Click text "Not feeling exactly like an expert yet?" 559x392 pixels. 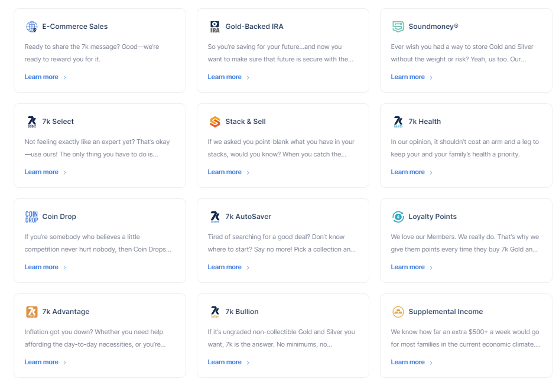tap(80, 142)
